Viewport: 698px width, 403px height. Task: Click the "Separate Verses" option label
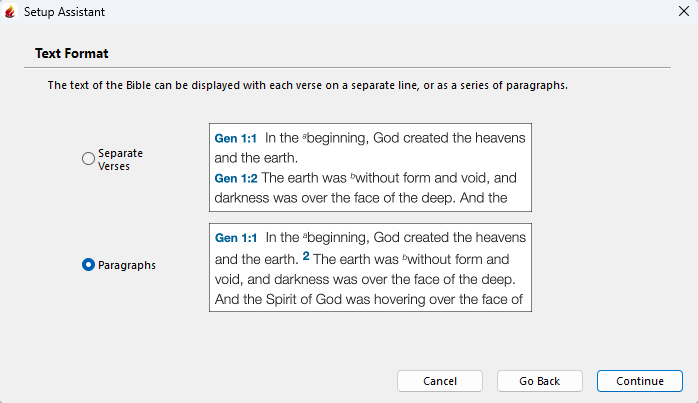tap(120, 159)
